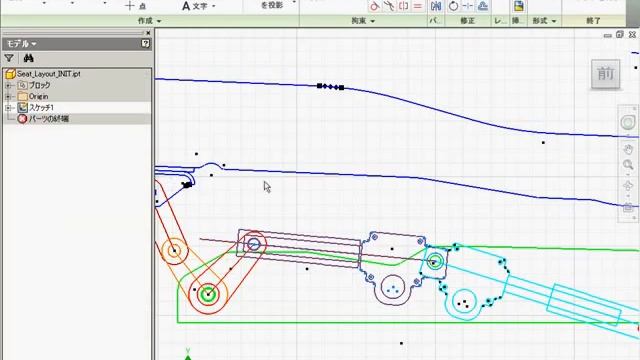Expand the ブロック tree node
The image size is (640, 360).
tap(8, 85)
